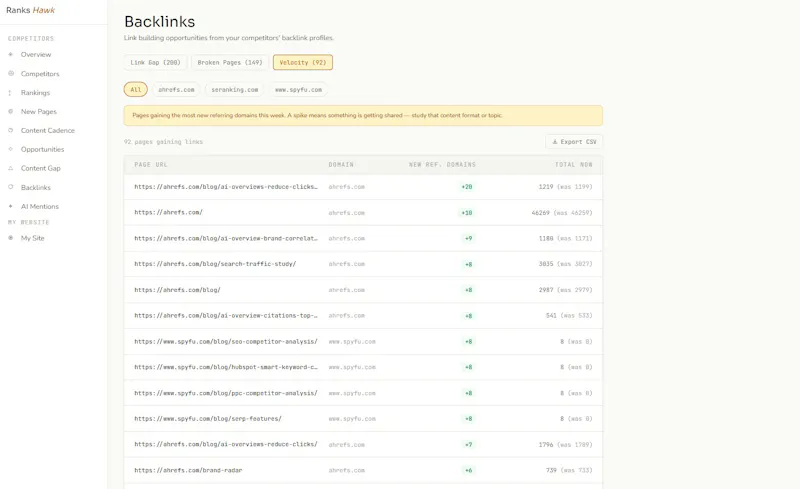Click the yellow velocity info banner
The image size is (800, 489).
point(363,115)
